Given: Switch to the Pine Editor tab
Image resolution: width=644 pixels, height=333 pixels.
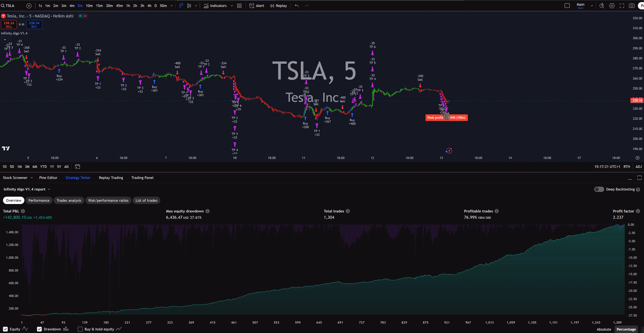Looking at the screenshot, I should 48,178.
